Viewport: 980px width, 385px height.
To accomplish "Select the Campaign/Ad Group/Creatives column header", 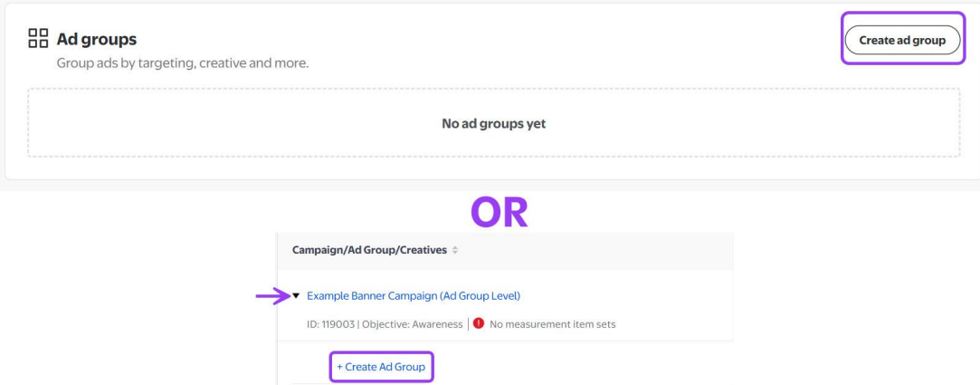I will [x=367, y=251].
